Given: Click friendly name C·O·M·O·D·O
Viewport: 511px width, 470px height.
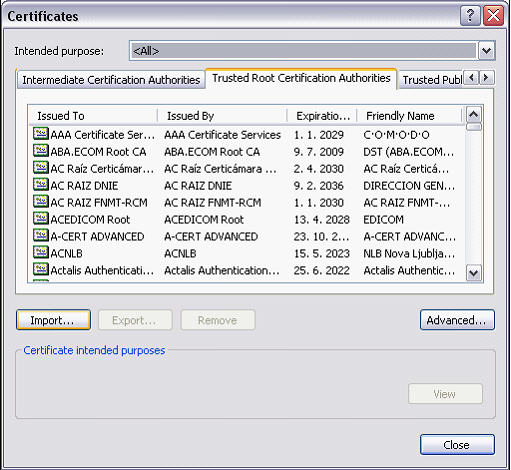Looking at the screenshot, I should tap(397, 135).
